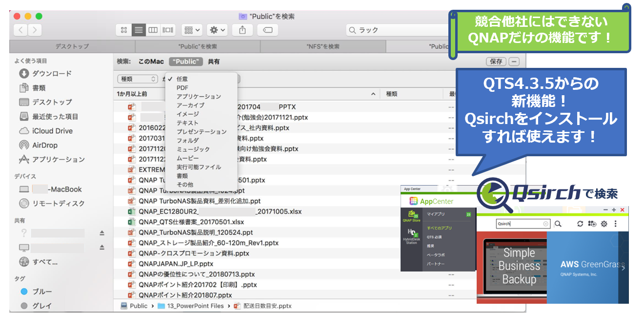
Task: Click 13_PowerPoint Files in path bar
Action: pyautogui.click(x=191, y=306)
